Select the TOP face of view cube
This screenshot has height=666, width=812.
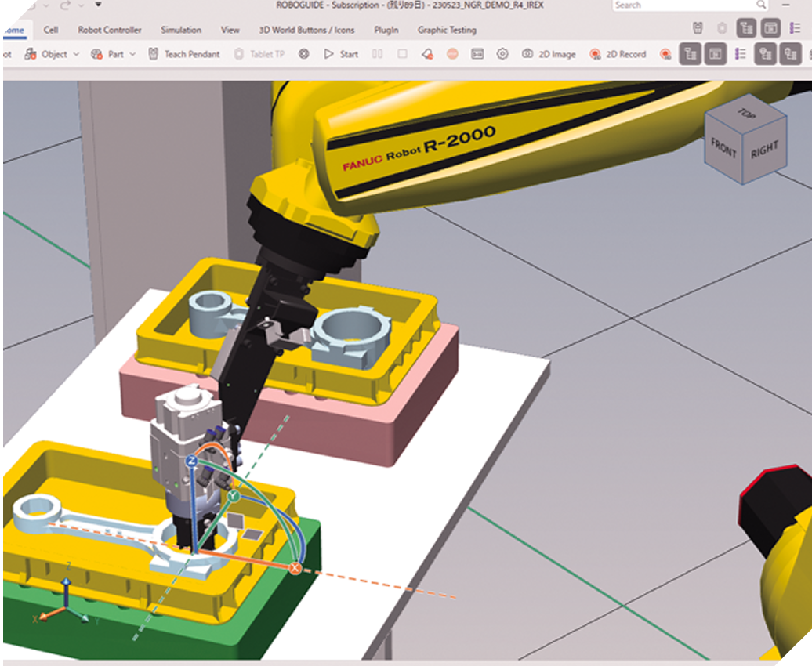745,114
